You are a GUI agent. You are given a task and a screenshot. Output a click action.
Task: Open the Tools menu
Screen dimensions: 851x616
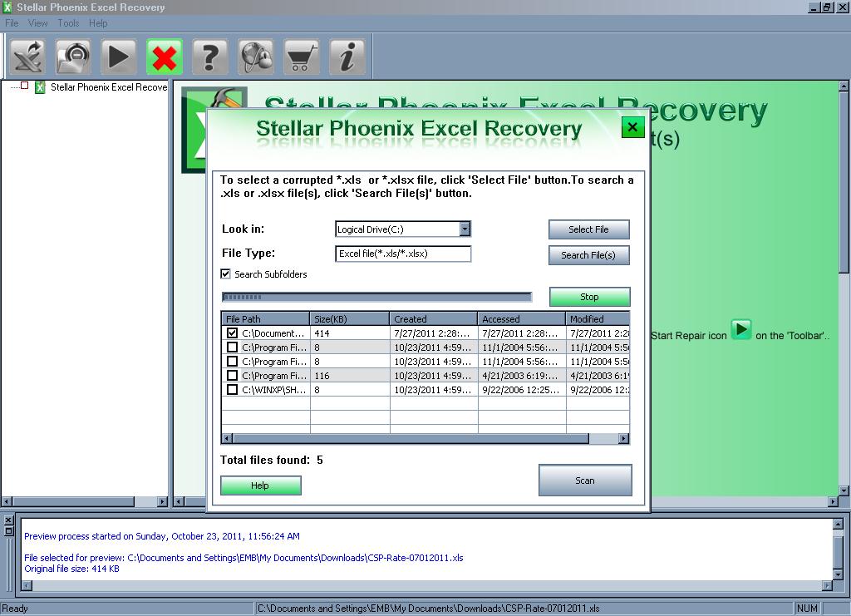coord(68,23)
